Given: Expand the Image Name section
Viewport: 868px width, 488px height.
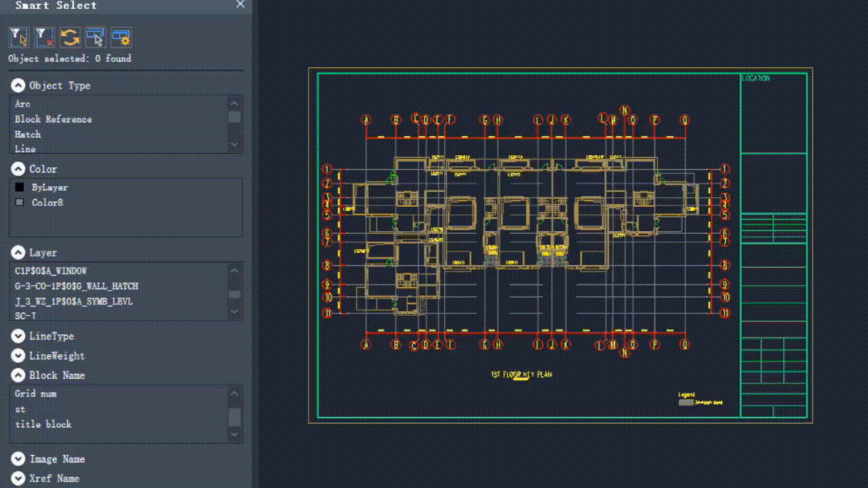Looking at the screenshot, I should point(18,459).
